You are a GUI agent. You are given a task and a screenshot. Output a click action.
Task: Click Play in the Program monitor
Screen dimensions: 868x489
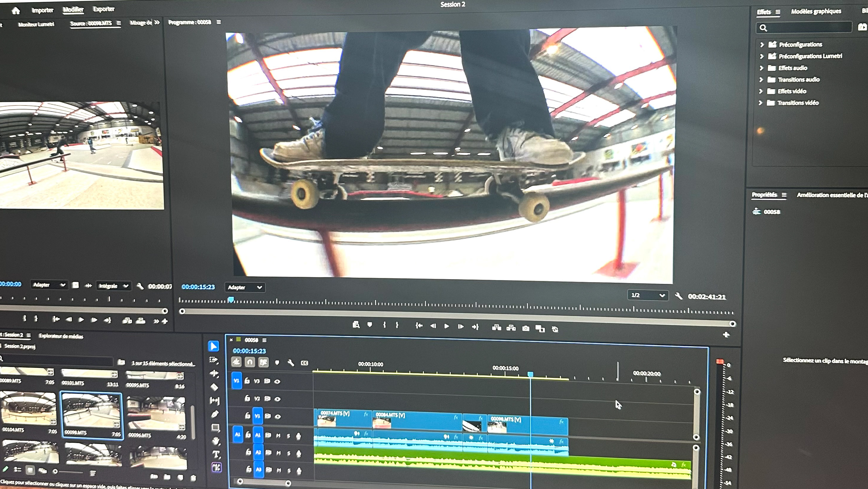[447, 326]
